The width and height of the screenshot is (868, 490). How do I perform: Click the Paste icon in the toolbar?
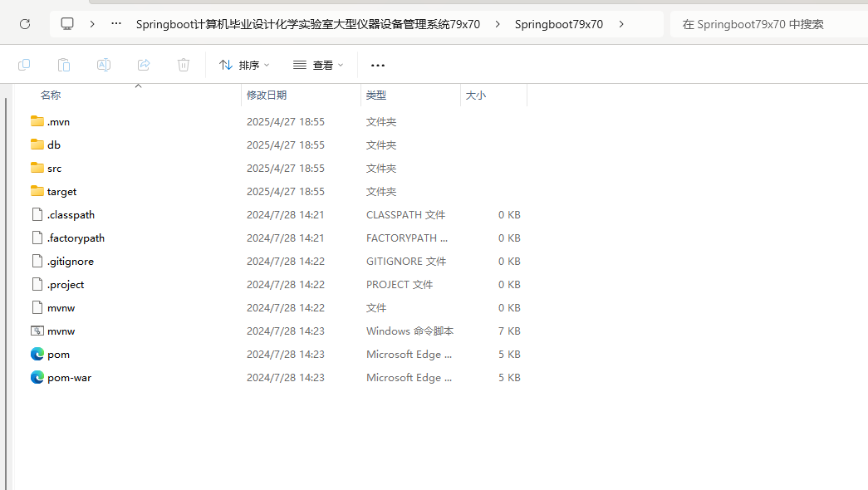[x=64, y=65]
